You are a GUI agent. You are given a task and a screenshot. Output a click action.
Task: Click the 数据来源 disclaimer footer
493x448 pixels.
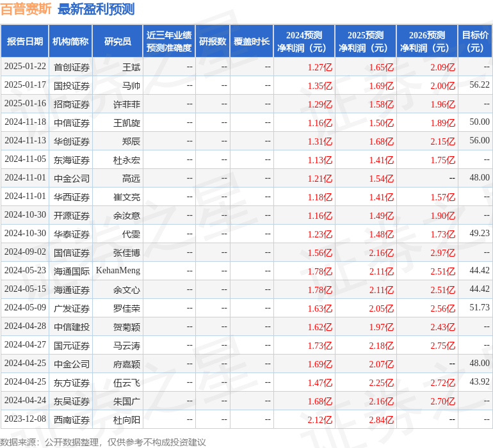[x=103, y=442]
